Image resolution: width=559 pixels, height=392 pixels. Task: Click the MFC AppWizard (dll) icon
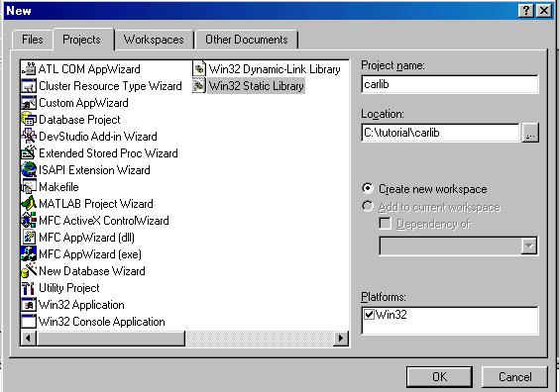29,238
